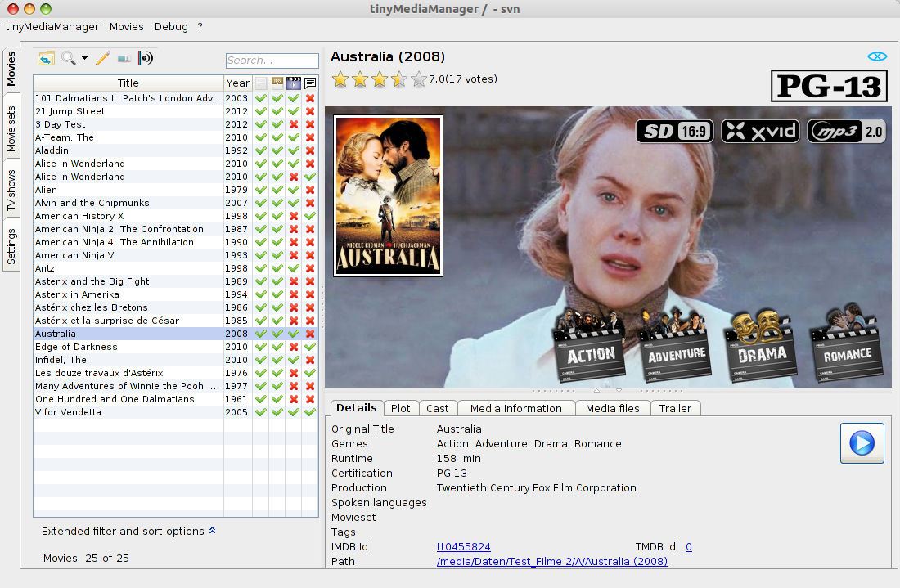Click the subtitles column header icon
This screenshot has width=900, height=588.
tap(310, 83)
